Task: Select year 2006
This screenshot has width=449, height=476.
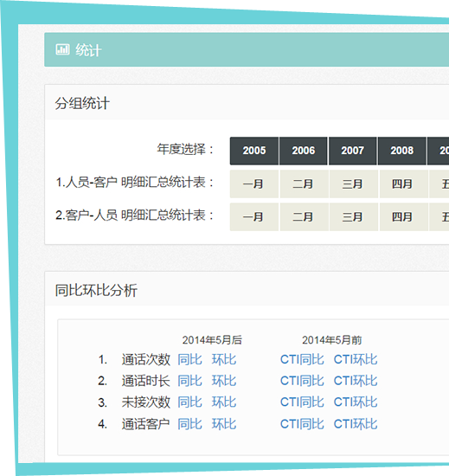Action: [304, 151]
